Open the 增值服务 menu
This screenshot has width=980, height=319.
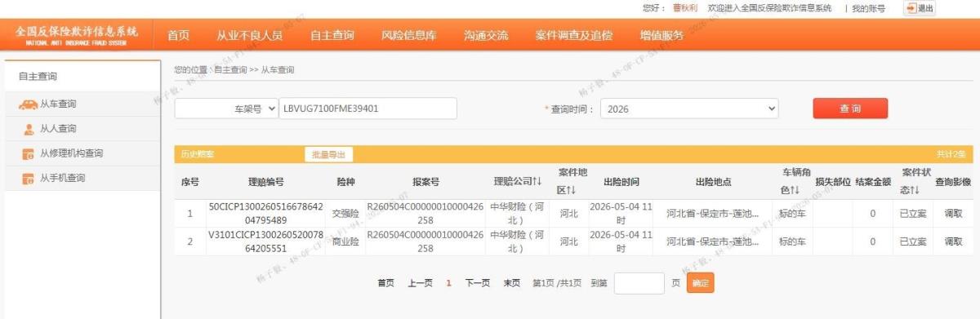[x=661, y=35]
